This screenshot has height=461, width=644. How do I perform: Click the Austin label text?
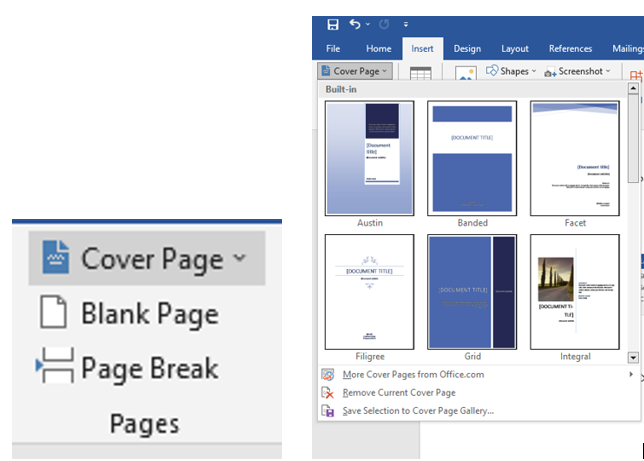click(x=370, y=223)
